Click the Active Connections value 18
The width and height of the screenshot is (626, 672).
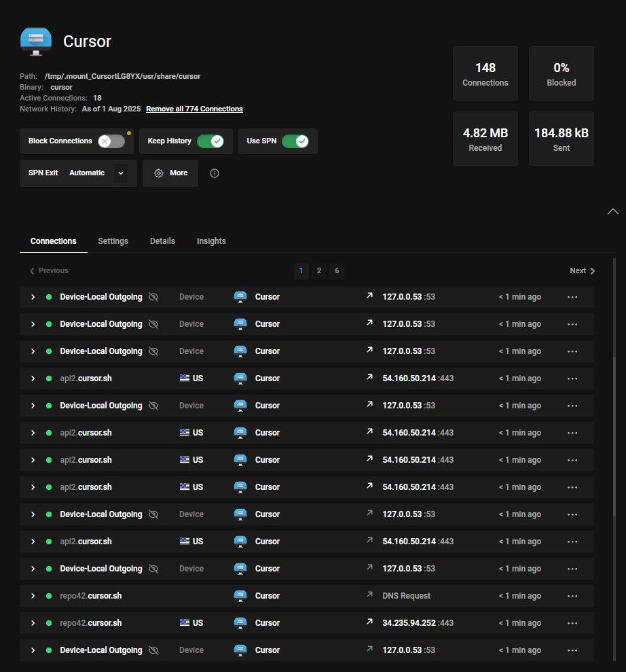97,98
